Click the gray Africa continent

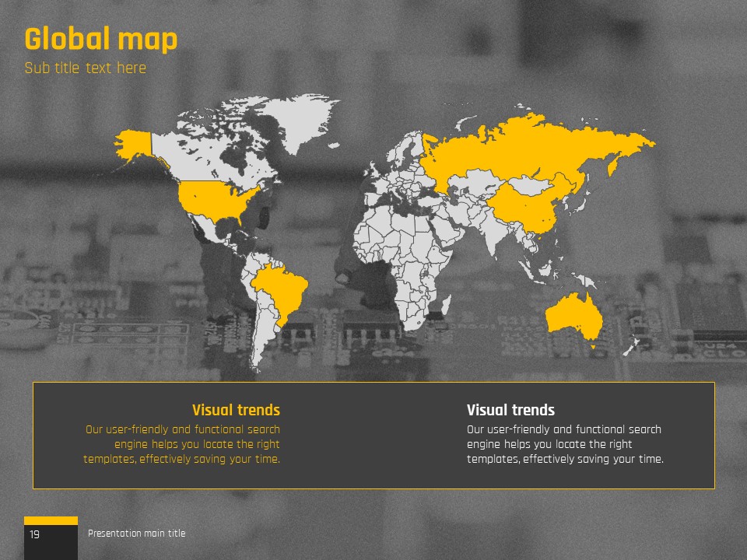tap(397, 249)
